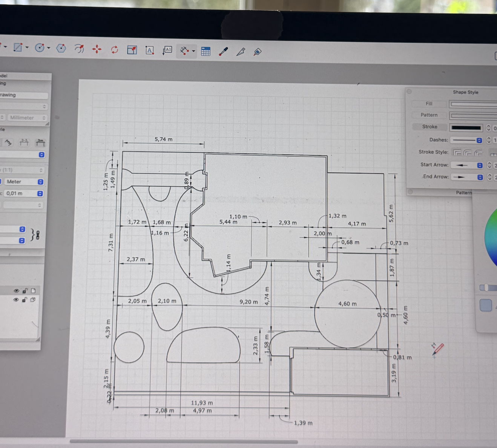Select the paint fill tool at toolbar end
The width and height of the screenshot is (497, 448).
point(258,52)
